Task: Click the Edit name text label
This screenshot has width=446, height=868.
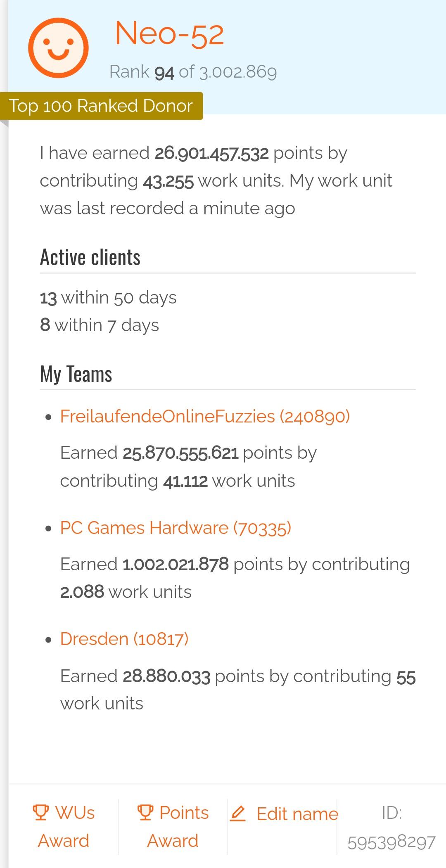Action: point(297,814)
